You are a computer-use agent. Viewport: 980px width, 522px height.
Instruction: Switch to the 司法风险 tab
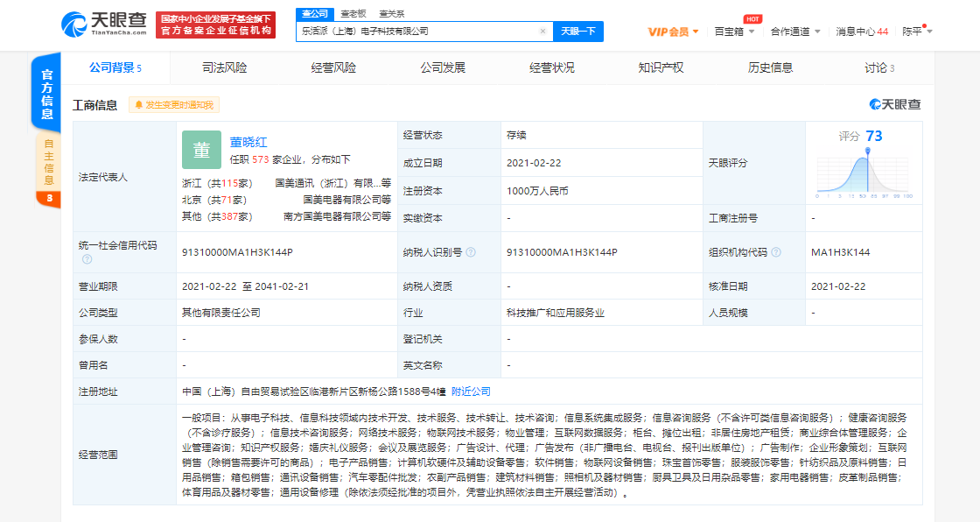pyautogui.click(x=224, y=67)
